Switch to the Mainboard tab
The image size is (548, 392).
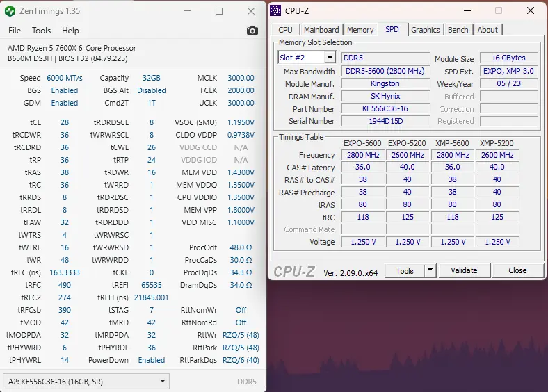[321, 30]
